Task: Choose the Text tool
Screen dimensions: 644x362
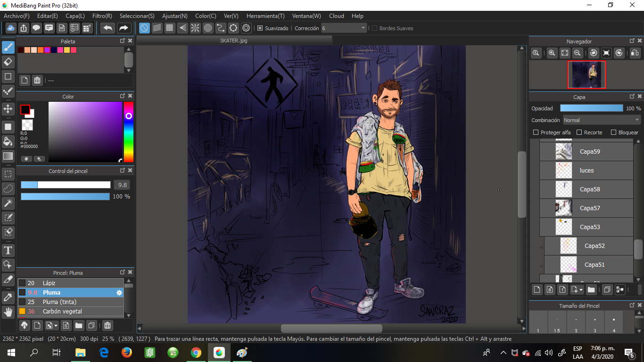Action: click(8, 250)
